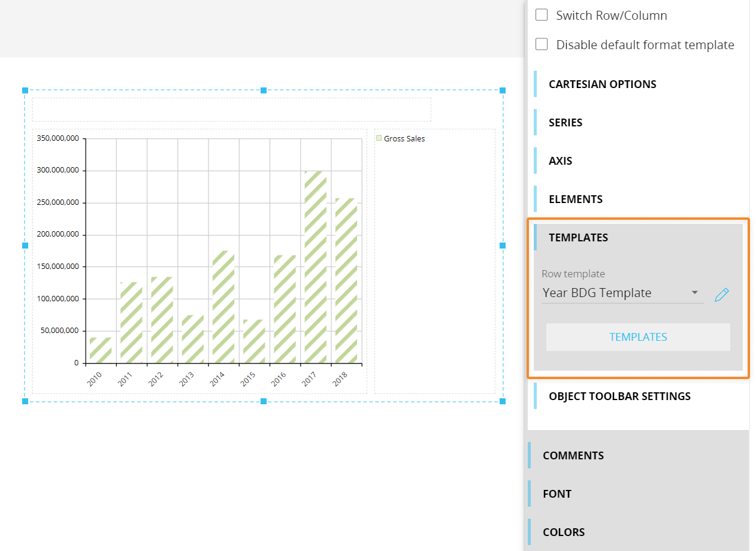Expand Object Toolbar Settings
Viewport: 756px width, 551px height.
click(619, 396)
